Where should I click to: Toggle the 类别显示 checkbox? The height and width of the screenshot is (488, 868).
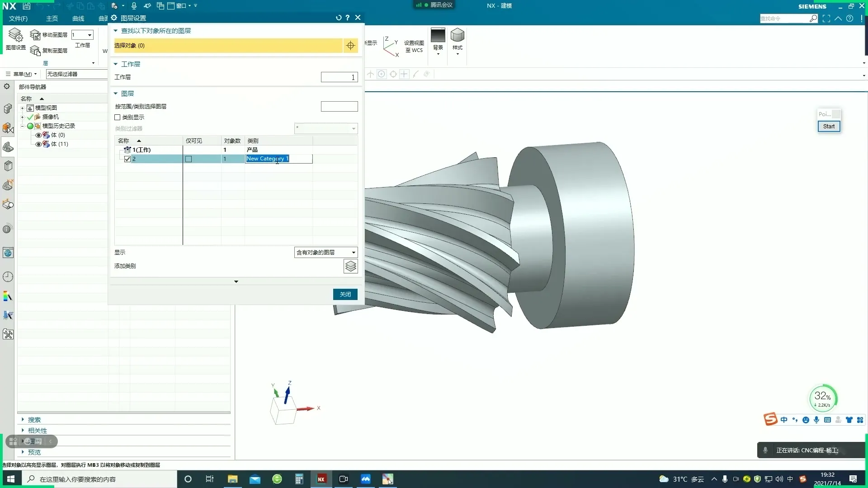tap(118, 117)
